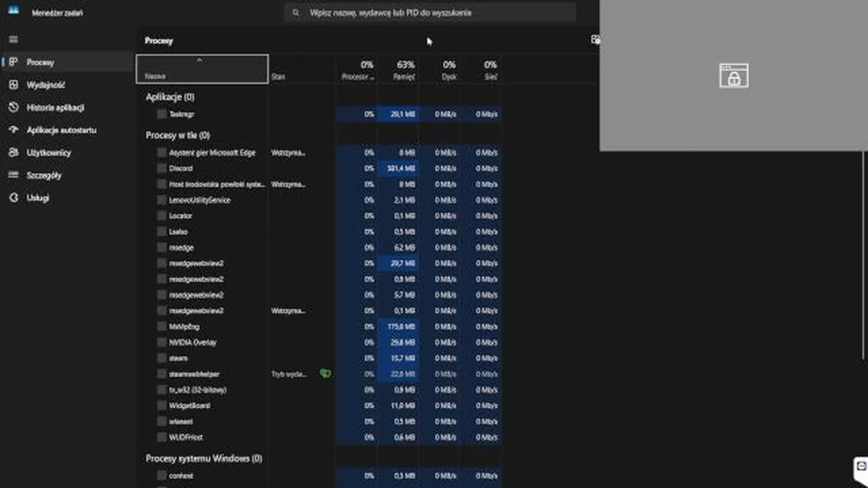
Task: Click the Historia aplikacji sidebar icon
Action: (x=14, y=107)
